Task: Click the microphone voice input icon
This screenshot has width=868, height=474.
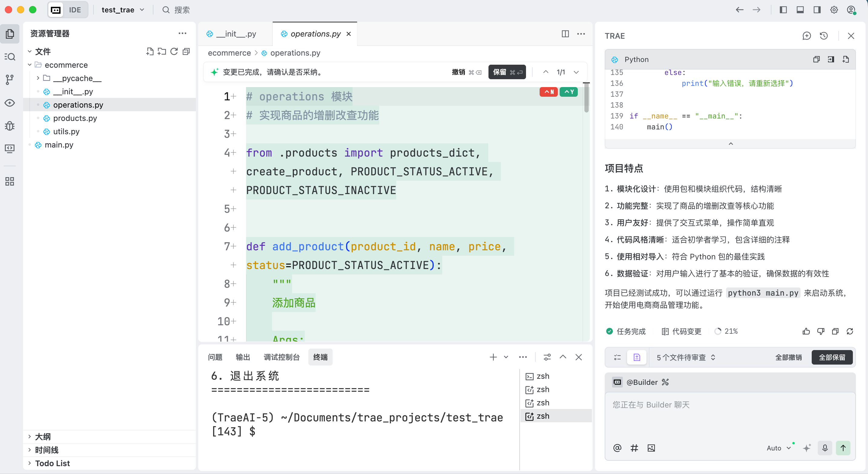Action: (x=824, y=448)
